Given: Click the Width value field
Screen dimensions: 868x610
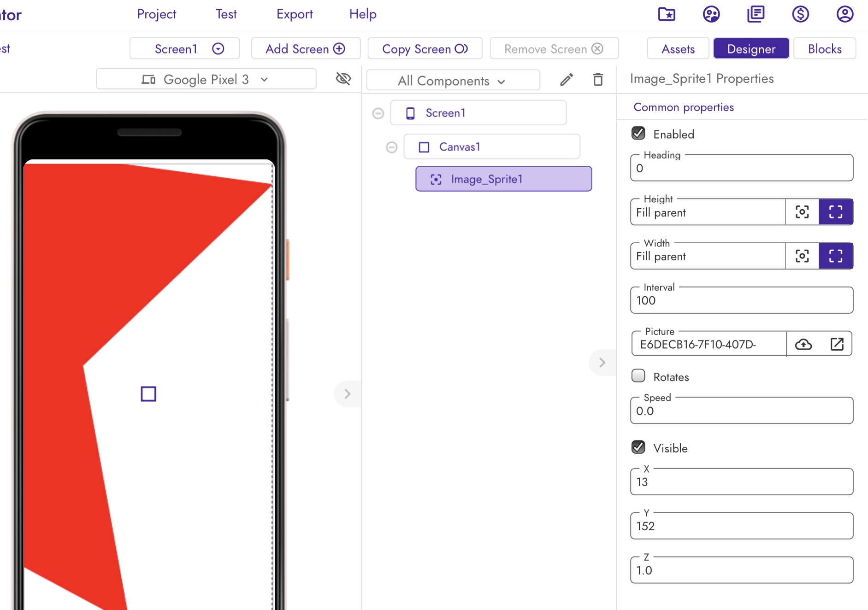Looking at the screenshot, I should [x=708, y=256].
